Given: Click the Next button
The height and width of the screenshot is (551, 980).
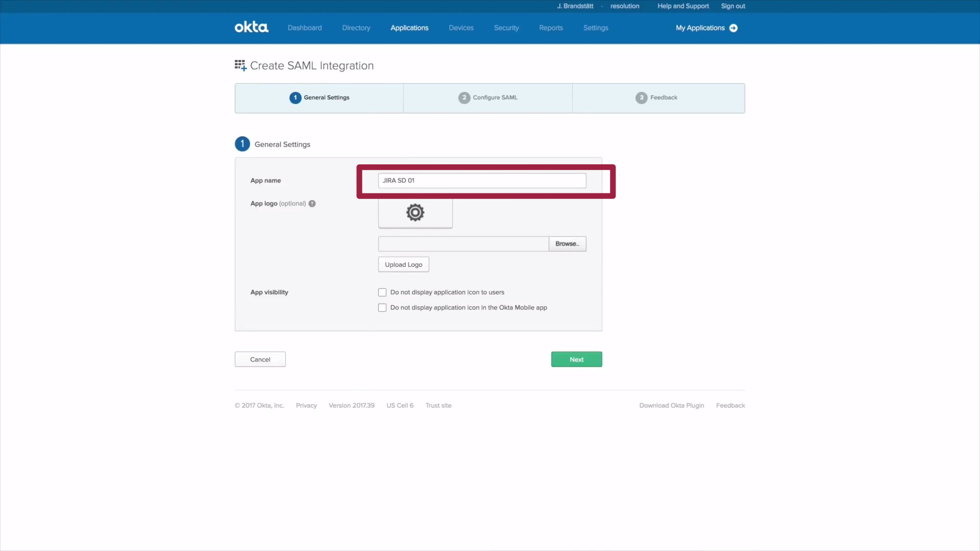Looking at the screenshot, I should (x=576, y=359).
